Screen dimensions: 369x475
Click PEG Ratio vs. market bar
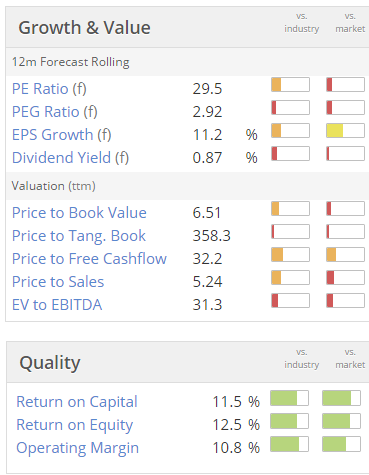[345, 108]
